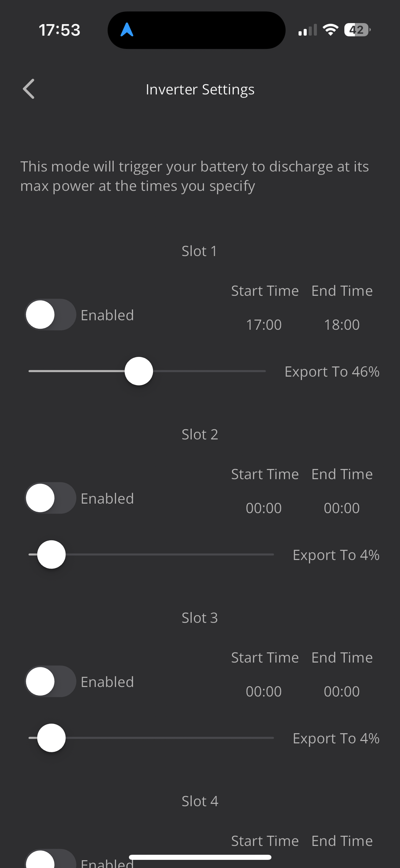Tap the battery status icon
This screenshot has width=400, height=868.
pos(357,30)
